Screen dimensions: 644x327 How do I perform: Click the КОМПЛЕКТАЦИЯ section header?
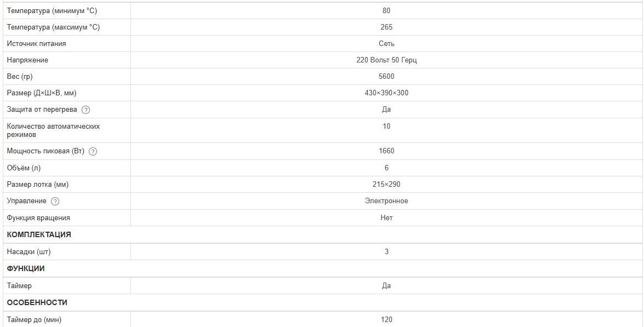(39, 234)
